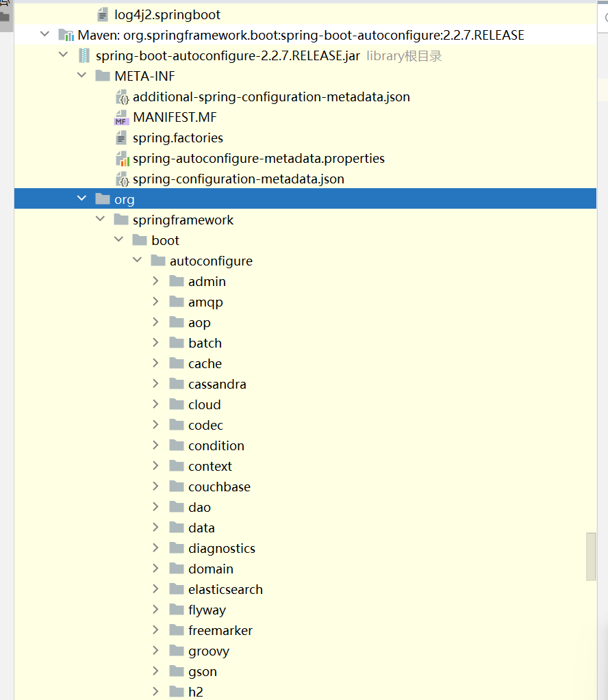Collapse the org package
This screenshot has width=608, height=700.
pyautogui.click(x=81, y=198)
